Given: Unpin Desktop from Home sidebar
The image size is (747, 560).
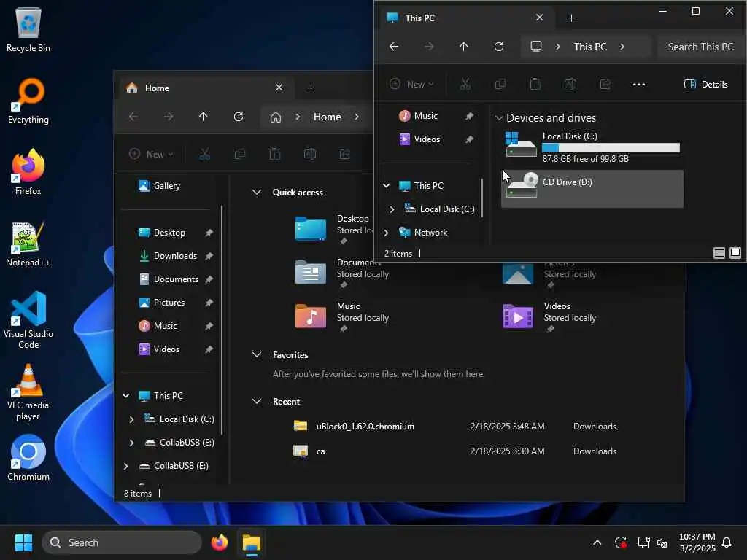Looking at the screenshot, I should coord(209,233).
